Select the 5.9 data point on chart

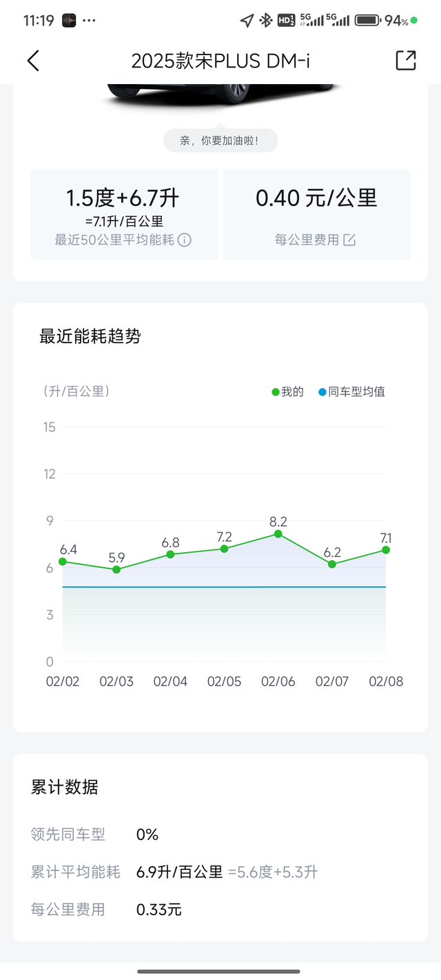pos(116,569)
